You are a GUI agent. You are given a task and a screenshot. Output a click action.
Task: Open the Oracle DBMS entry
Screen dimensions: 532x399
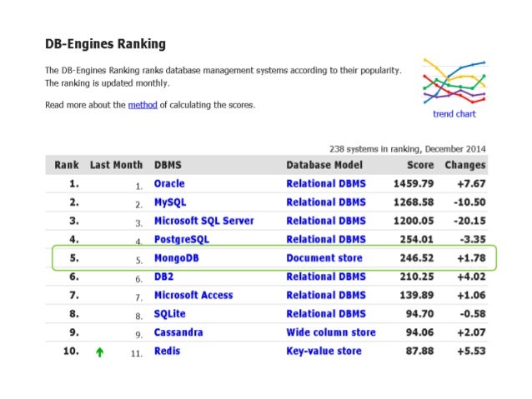(x=169, y=183)
